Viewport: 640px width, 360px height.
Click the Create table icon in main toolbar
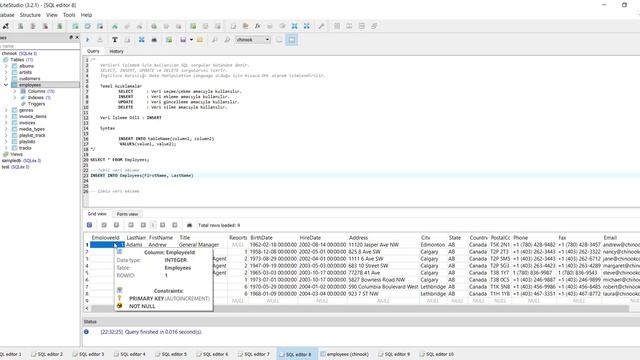(x=76, y=26)
